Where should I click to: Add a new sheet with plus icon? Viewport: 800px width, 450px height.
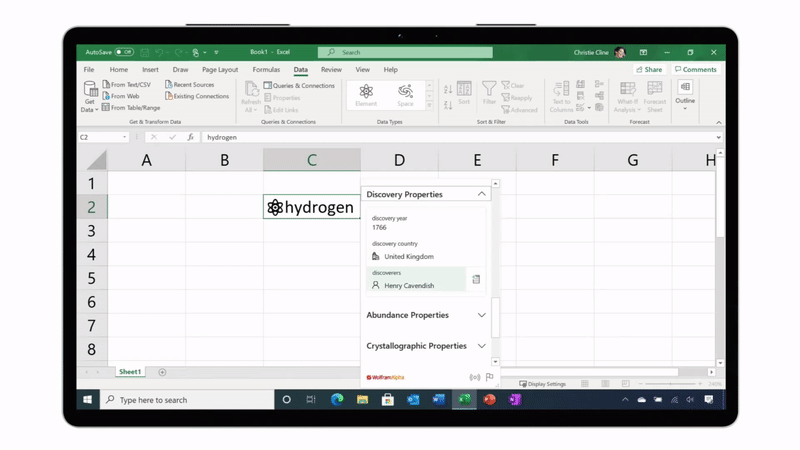tap(162, 372)
